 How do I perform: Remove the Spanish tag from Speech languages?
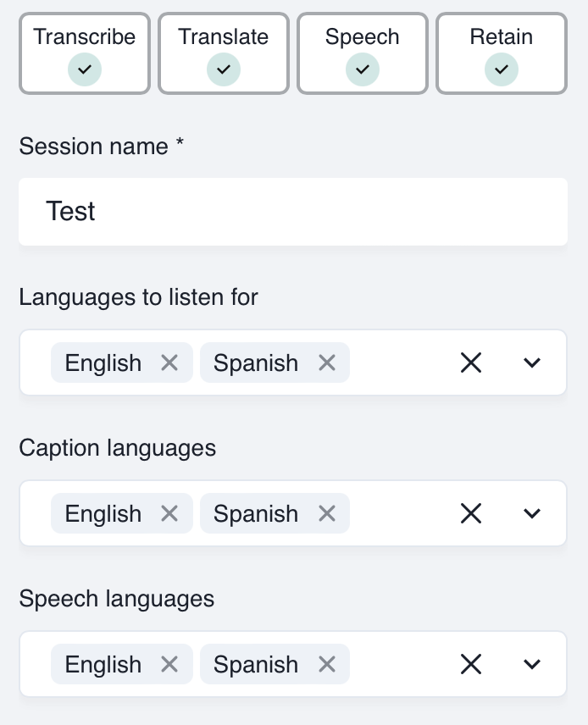(326, 664)
